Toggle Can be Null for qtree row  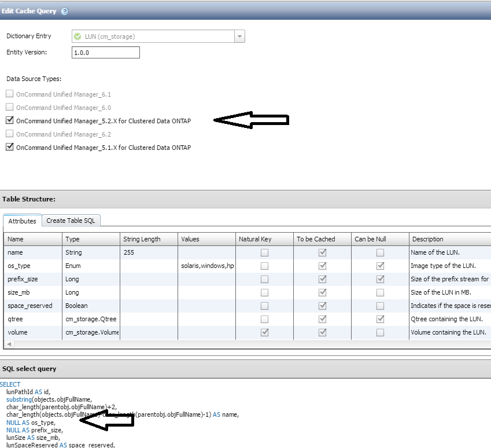(x=380, y=319)
